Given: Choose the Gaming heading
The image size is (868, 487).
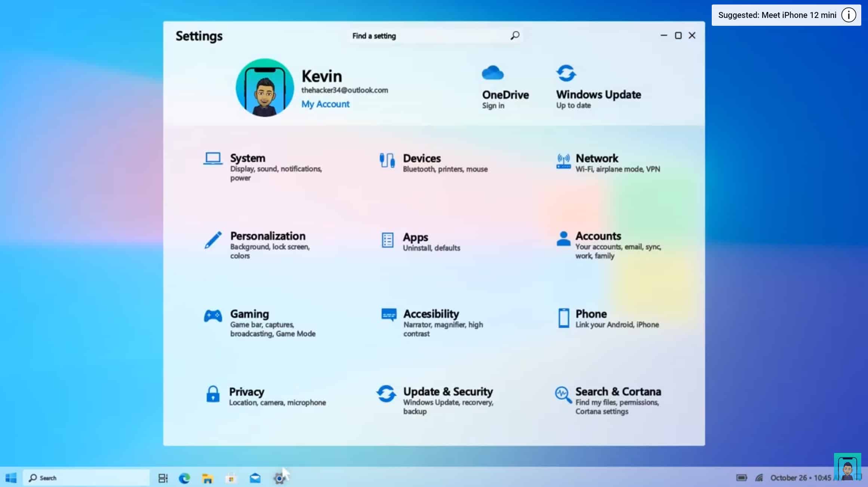Looking at the screenshot, I should pos(249,314).
